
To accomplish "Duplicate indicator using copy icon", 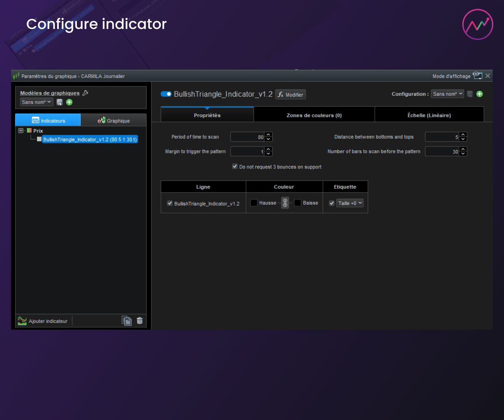I will coord(126,321).
